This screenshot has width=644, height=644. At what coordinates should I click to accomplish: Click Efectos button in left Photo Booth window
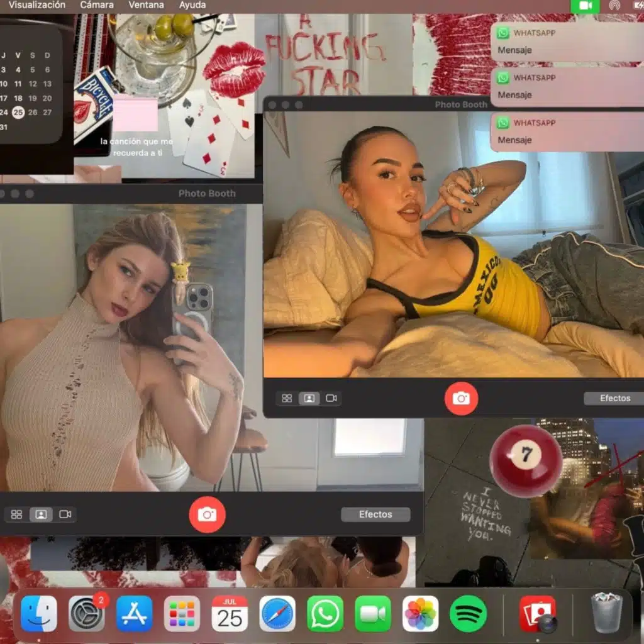tap(375, 514)
